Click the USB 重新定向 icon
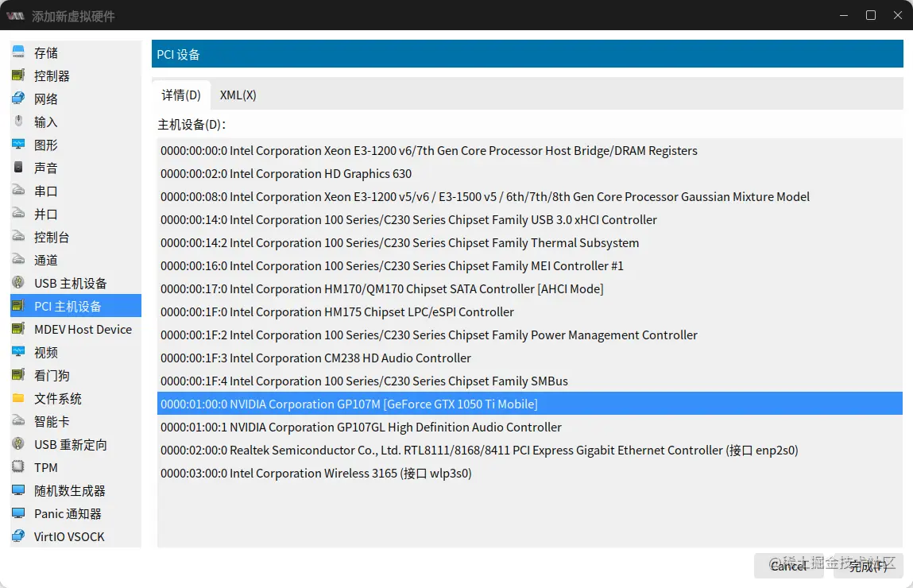 [x=18, y=444]
